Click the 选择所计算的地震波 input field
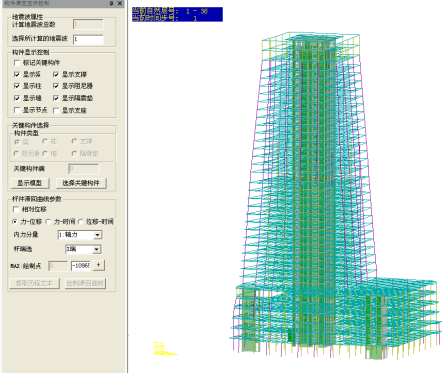 pos(88,39)
